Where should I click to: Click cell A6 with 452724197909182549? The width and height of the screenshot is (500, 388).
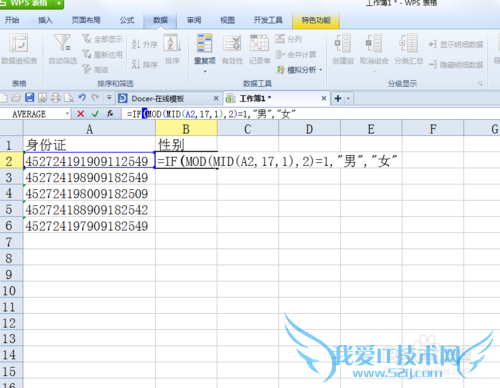click(89, 226)
